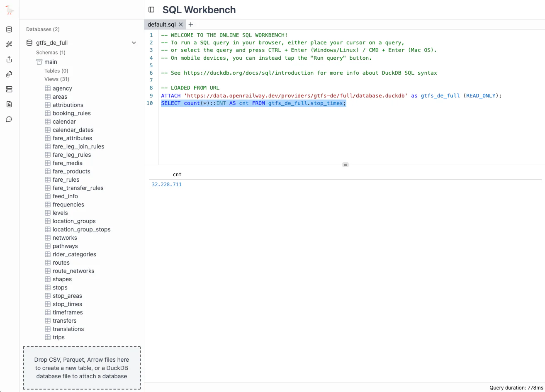Screen dimensions: 545x392
Task: Select the main schema in tree
Action: [x=51, y=62]
